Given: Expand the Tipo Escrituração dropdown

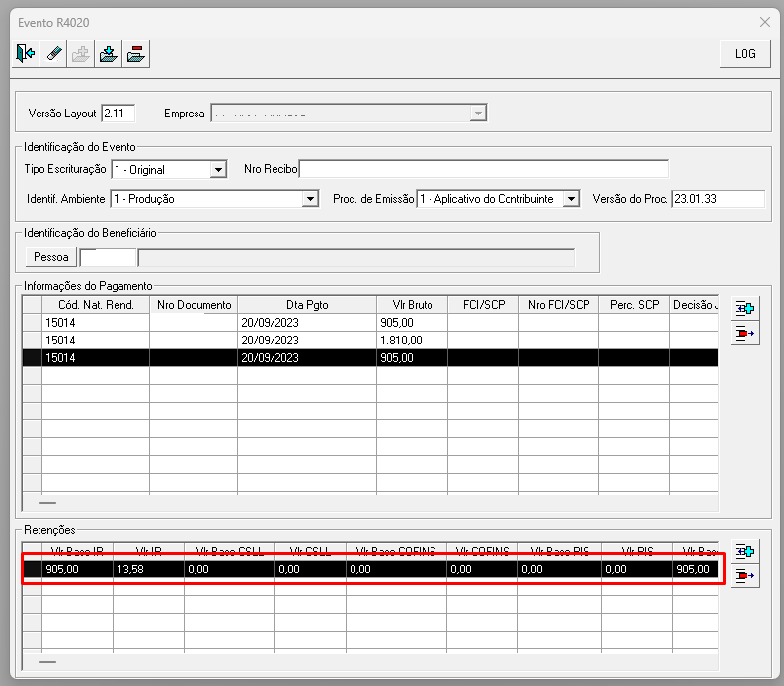Looking at the screenshot, I should coord(218,170).
